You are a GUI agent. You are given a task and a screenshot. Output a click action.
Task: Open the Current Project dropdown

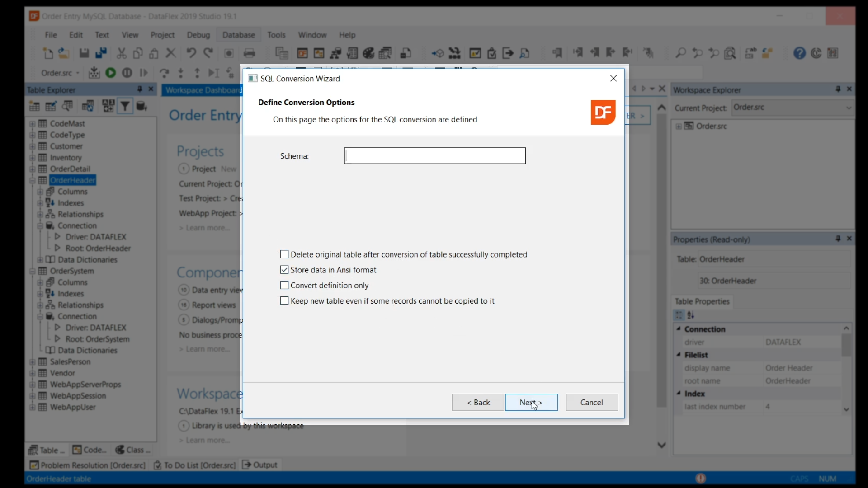click(x=848, y=108)
